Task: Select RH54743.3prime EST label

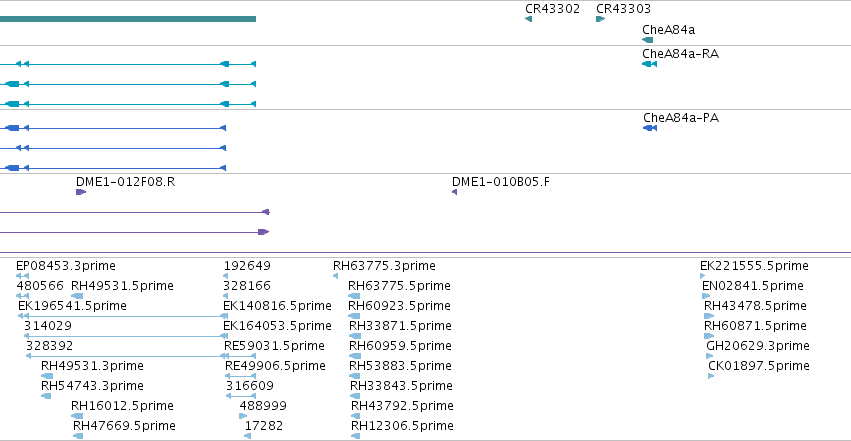Action: 92,386
